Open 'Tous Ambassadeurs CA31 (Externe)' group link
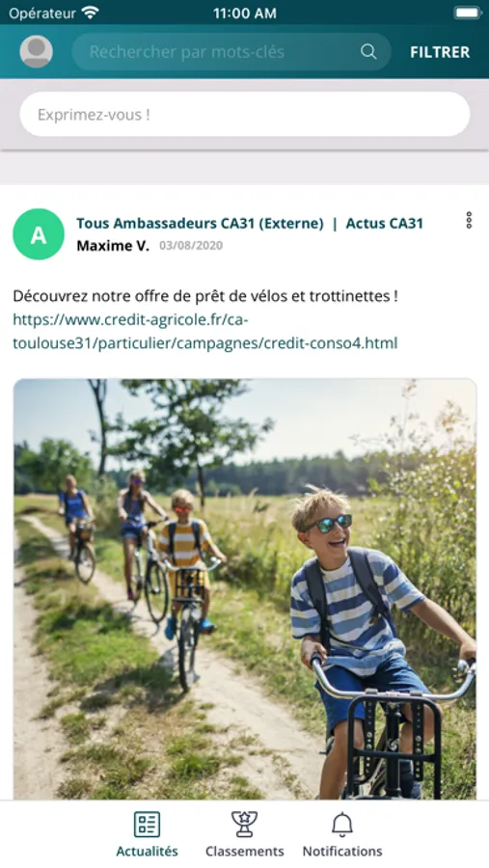The height and width of the screenshot is (868, 489). (x=200, y=223)
